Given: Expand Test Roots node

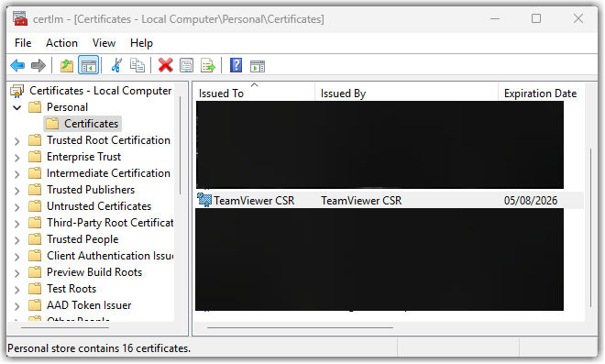Looking at the screenshot, I should (x=17, y=290).
